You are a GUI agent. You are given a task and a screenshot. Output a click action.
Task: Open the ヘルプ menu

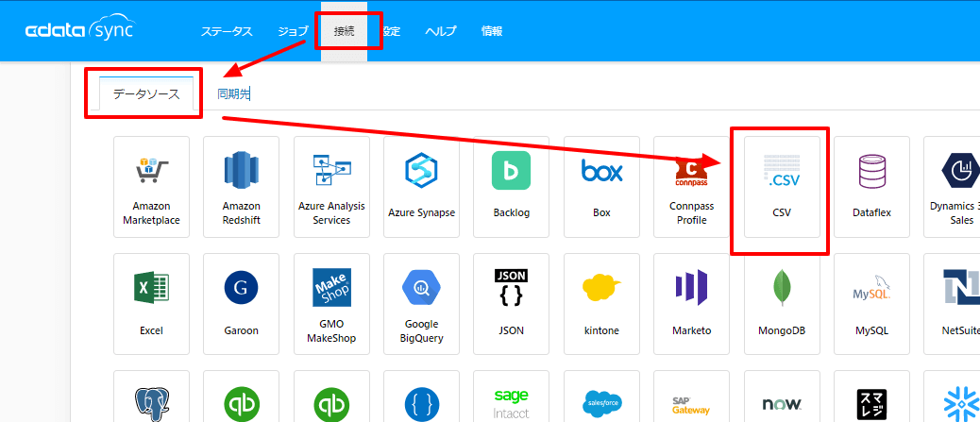(441, 31)
